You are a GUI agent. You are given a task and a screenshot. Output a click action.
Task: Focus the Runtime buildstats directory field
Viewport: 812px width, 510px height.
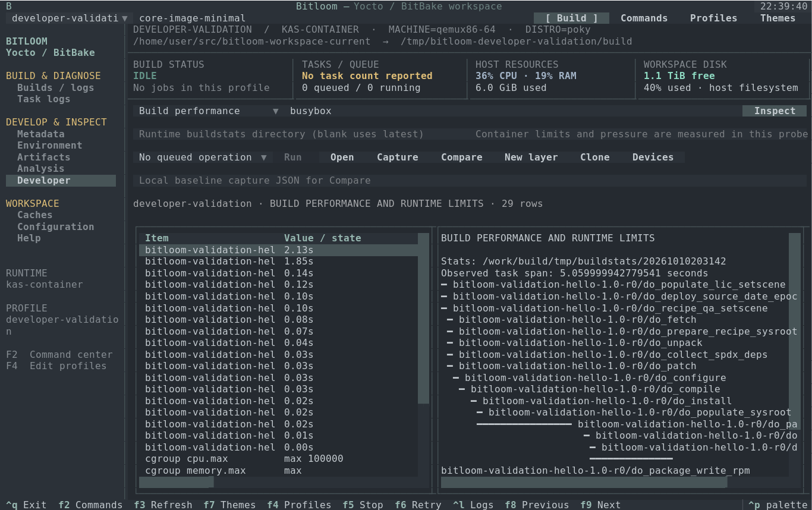point(301,134)
